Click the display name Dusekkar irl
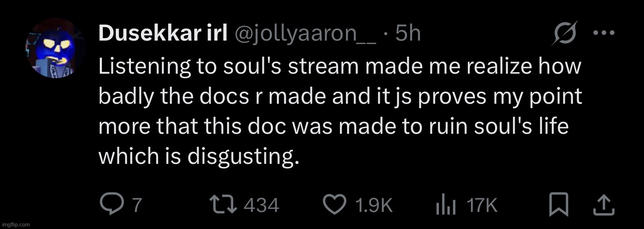The height and width of the screenshot is (229, 644). pos(158,34)
